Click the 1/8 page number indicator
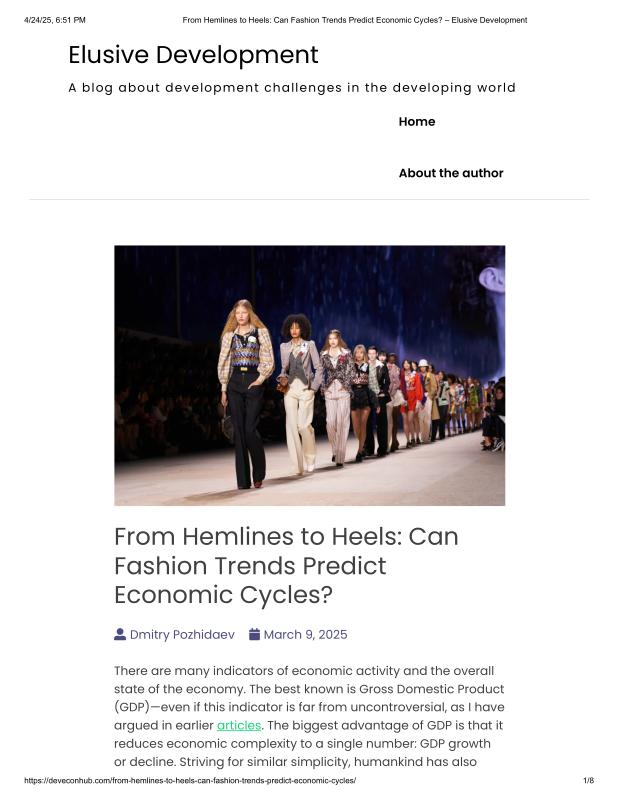 (588, 781)
